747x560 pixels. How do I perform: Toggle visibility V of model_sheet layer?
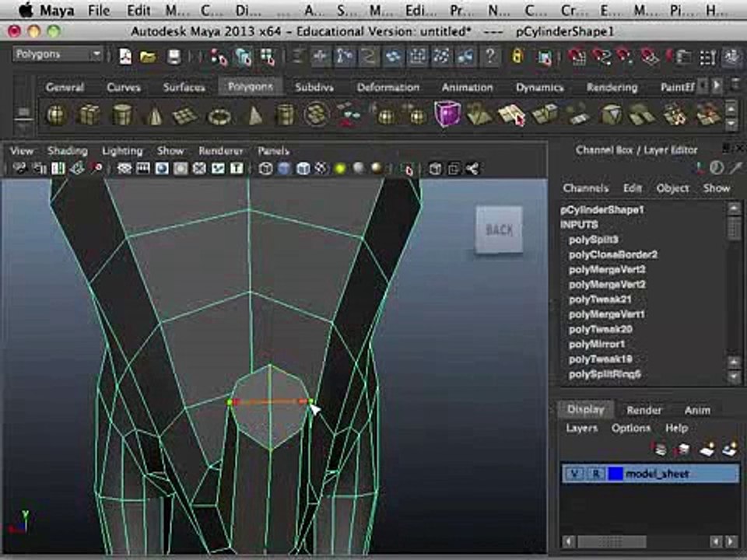coord(574,474)
